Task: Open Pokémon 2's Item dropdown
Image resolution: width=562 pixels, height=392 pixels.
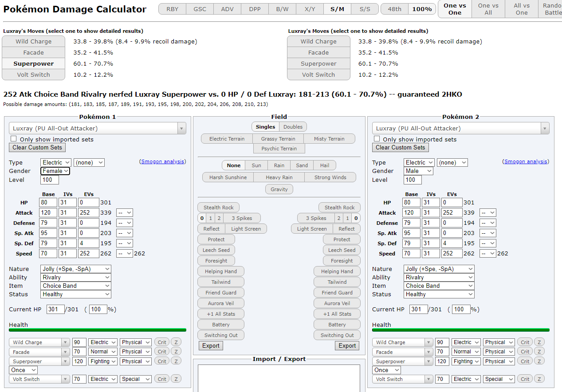Action: (x=439, y=286)
